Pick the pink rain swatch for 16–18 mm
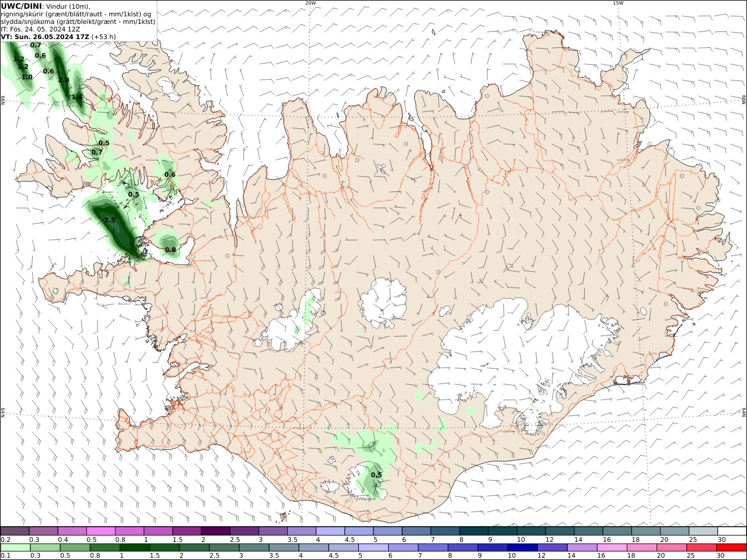747x560 pixels. tap(612, 548)
